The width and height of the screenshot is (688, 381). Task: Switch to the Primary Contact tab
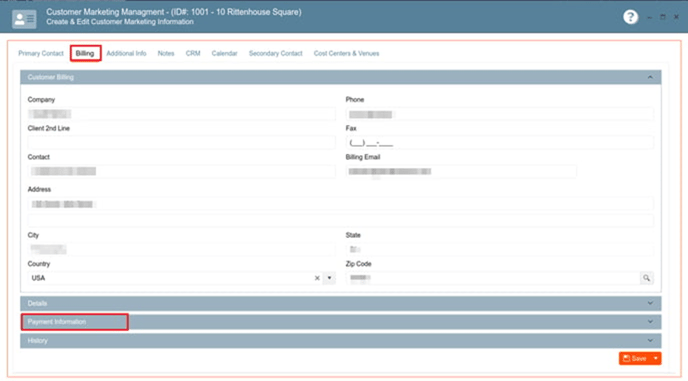(x=41, y=54)
